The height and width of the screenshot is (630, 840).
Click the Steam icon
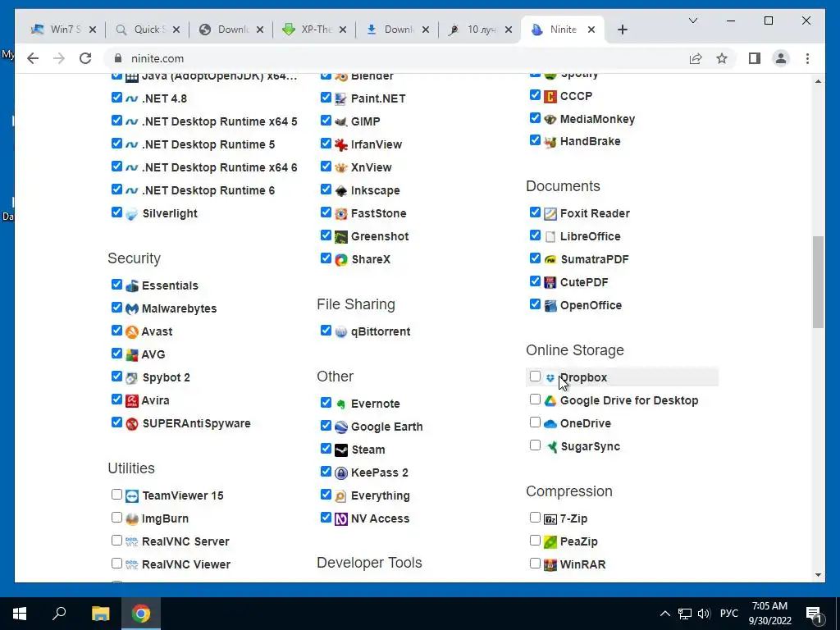(x=340, y=450)
